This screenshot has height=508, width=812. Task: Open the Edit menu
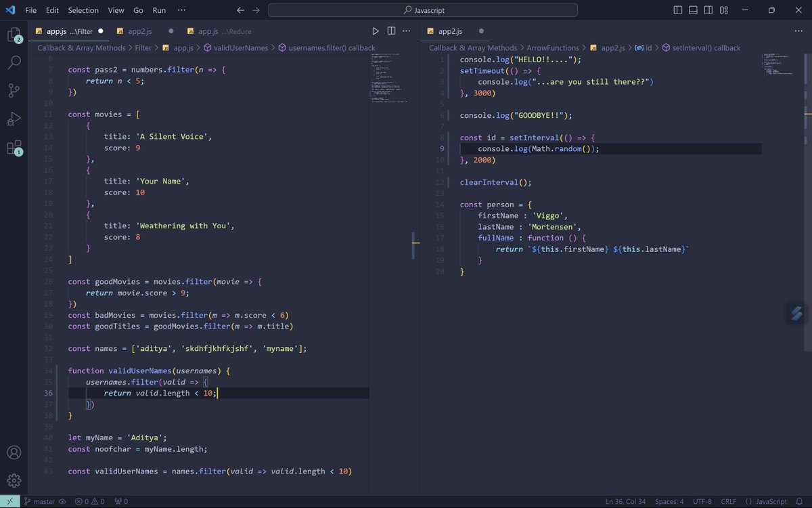click(x=53, y=10)
